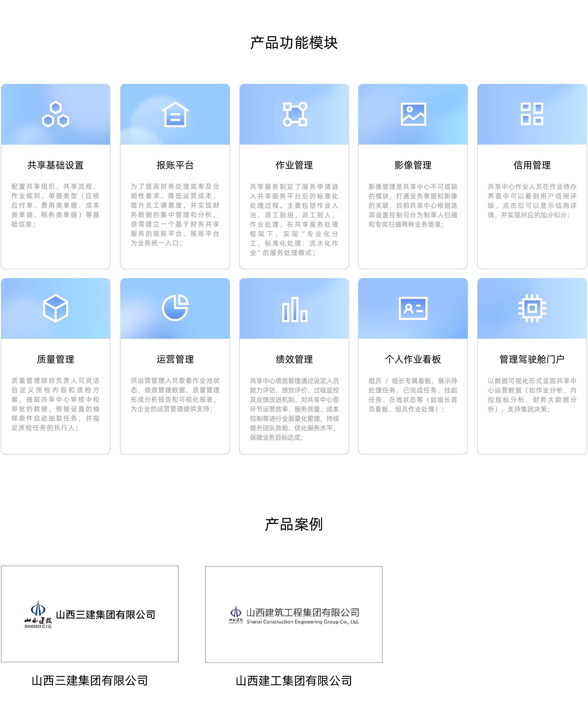588x728 pixels.
Task: Click the description starting 以数据可视化形式
Action: click(532, 395)
